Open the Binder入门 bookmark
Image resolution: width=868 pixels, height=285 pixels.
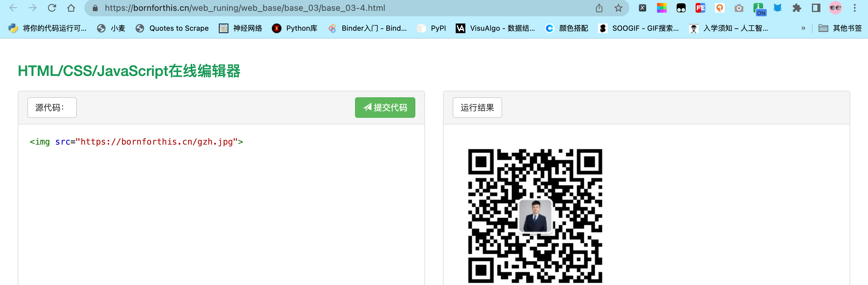pyautogui.click(x=367, y=28)
